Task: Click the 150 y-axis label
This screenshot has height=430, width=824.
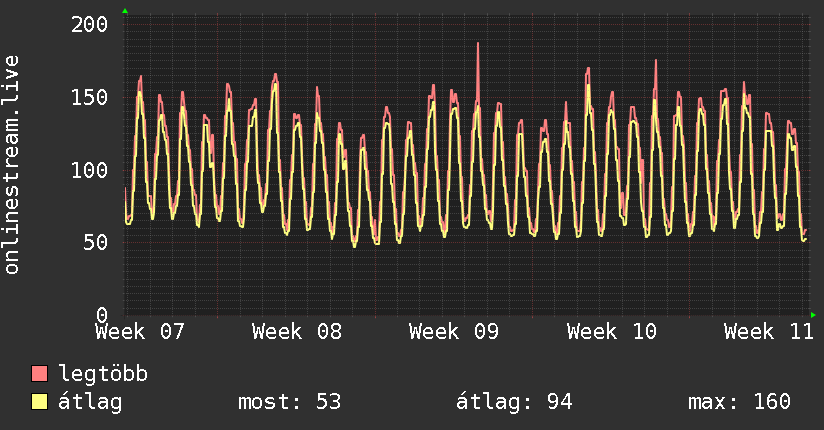Action: pyautogui.click(x=89, y=97)
